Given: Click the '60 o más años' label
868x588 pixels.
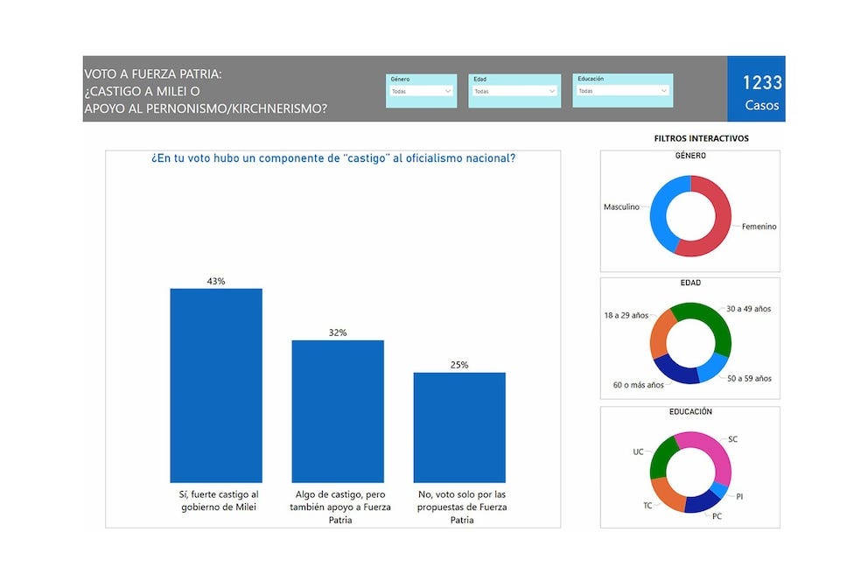Looking at the screenshot, I should click(x=638, y=385).
